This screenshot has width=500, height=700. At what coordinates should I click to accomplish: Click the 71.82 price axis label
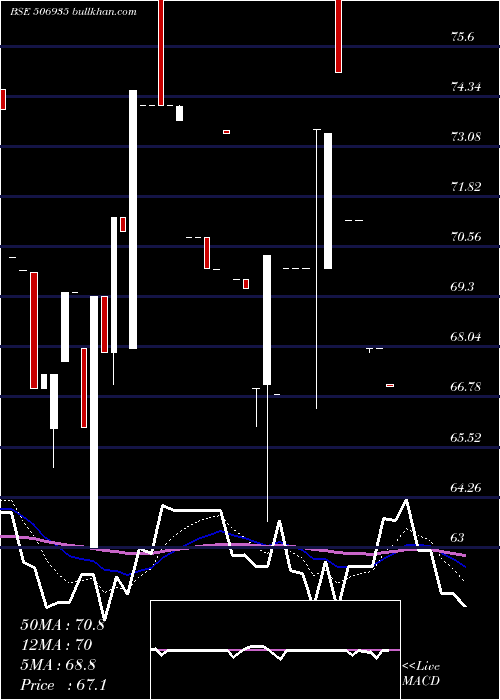[466, 187]
